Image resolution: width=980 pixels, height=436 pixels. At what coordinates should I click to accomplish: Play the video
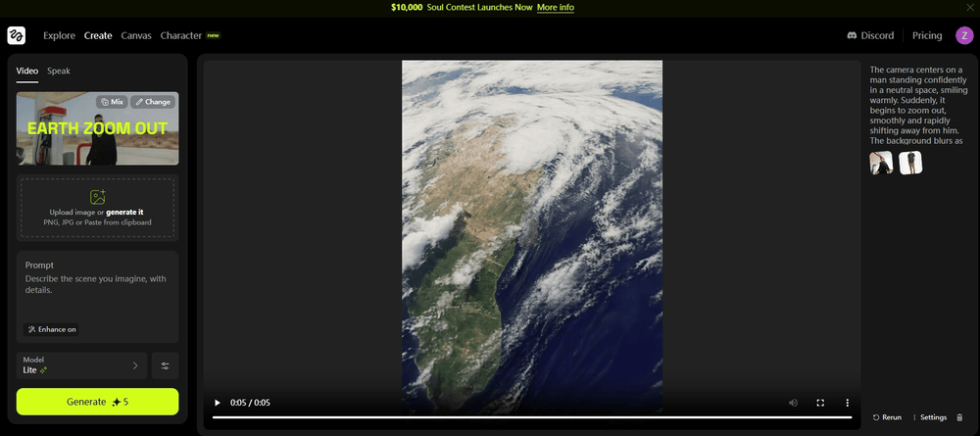coord(218,403)
